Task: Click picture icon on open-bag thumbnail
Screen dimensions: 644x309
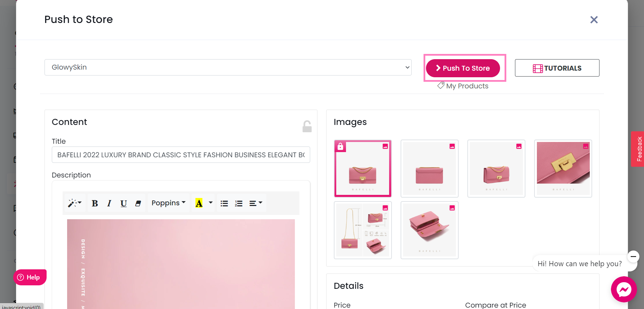Action: pos(452,208)
